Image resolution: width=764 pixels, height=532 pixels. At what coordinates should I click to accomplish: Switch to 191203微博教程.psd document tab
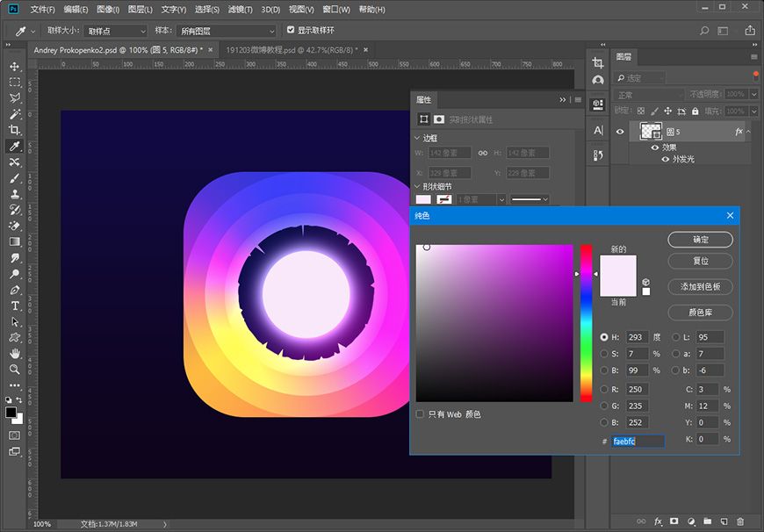(x=292, y=50)
